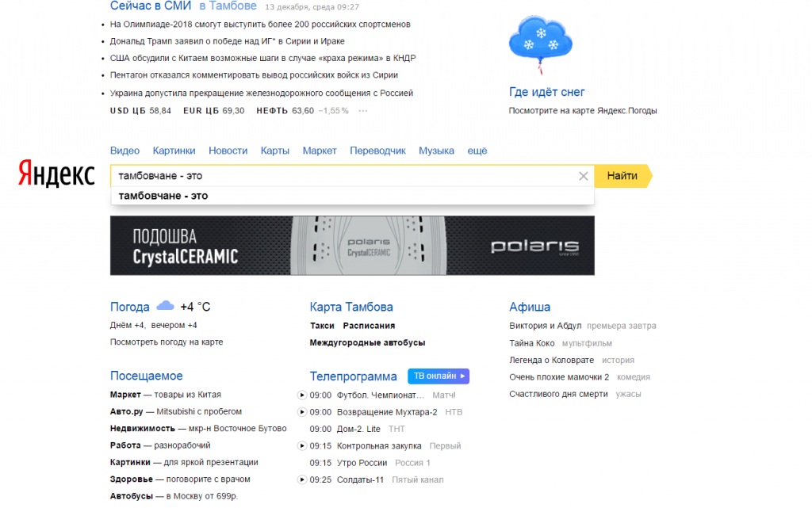Open Виктория и Абдул movie link

[546, 326]
